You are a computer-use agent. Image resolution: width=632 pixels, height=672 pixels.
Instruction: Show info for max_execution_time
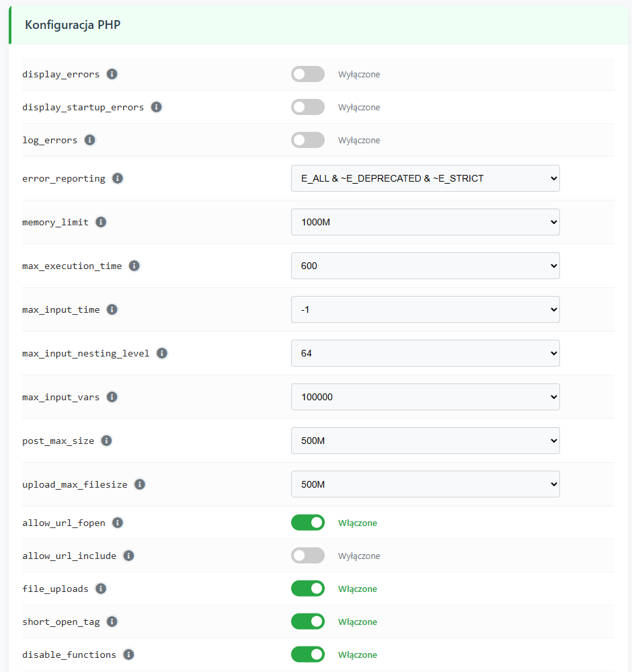click(x=134, y=266)
